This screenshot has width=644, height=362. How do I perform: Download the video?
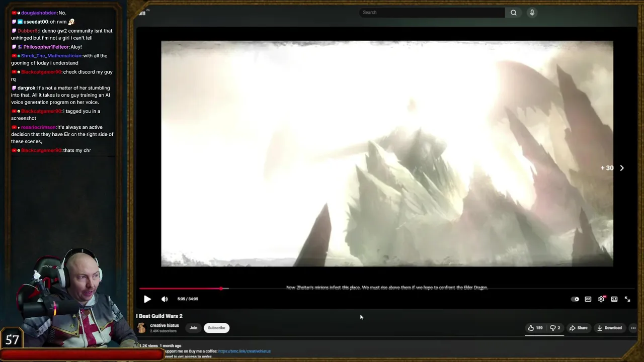609,328
